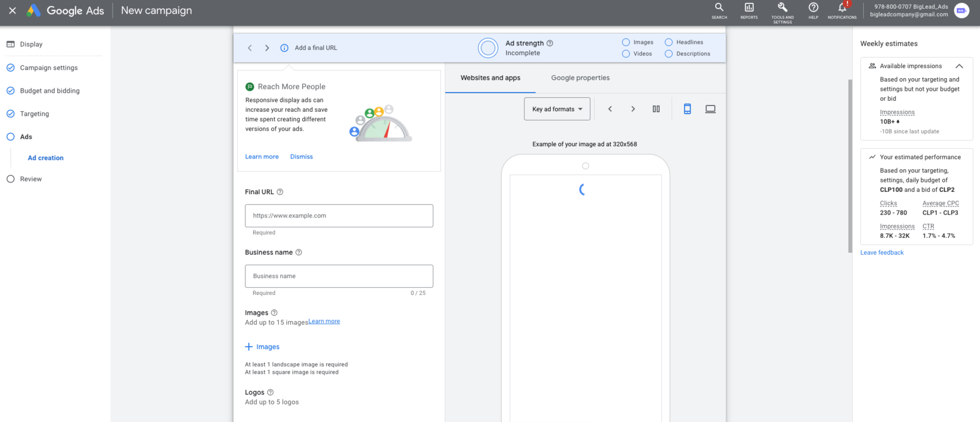This screenshot has height=422, width=980.
Task: Click the Final URL input field
Action: (x=339, y=216)
